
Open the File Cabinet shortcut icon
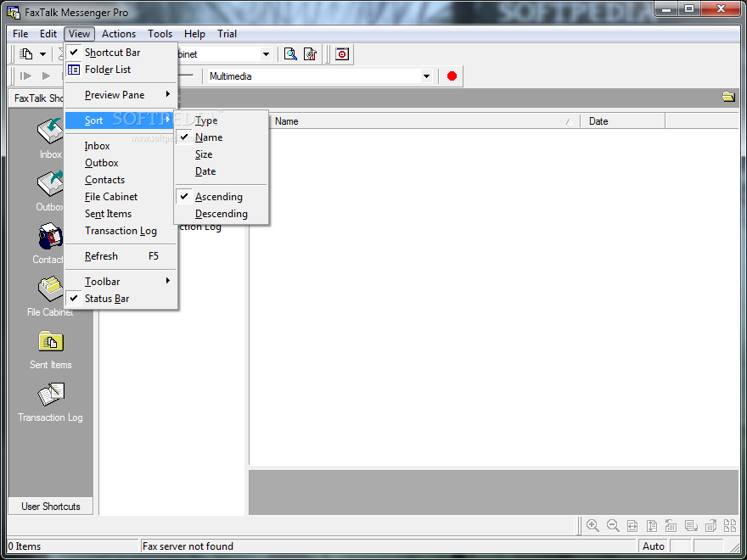pos(50,288)
